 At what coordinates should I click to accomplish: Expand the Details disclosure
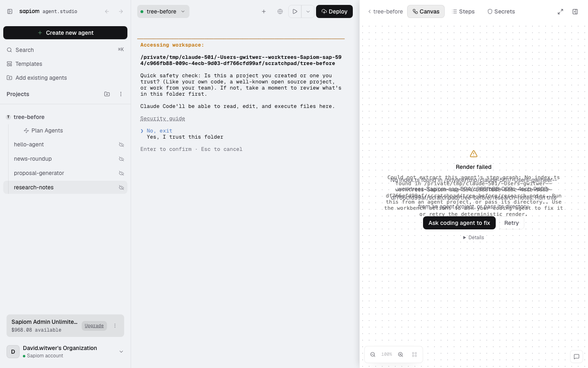[474, 238]
